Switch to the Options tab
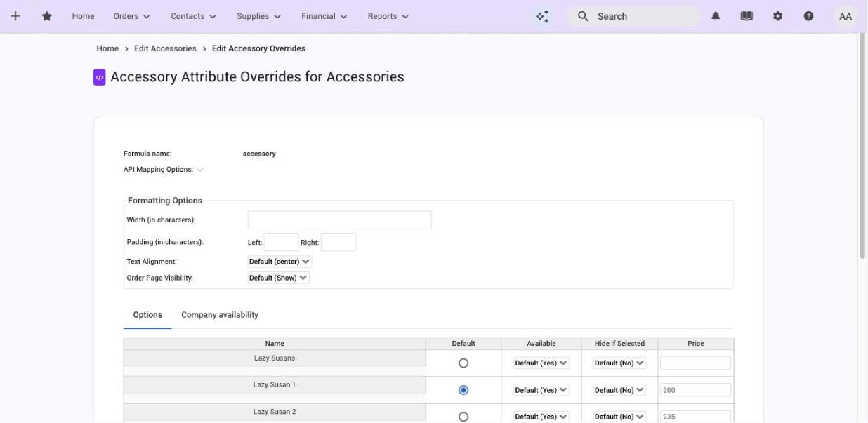 click(x=147, y=315)
